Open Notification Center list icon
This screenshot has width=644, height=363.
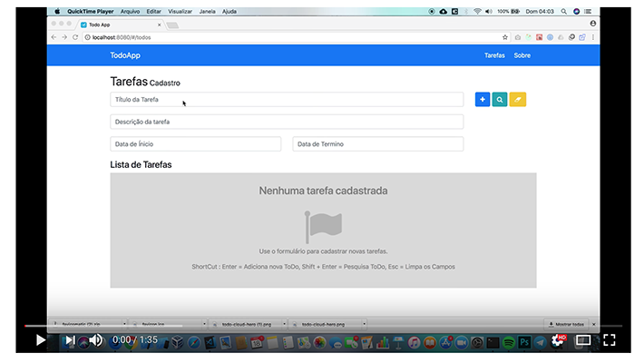588,12
